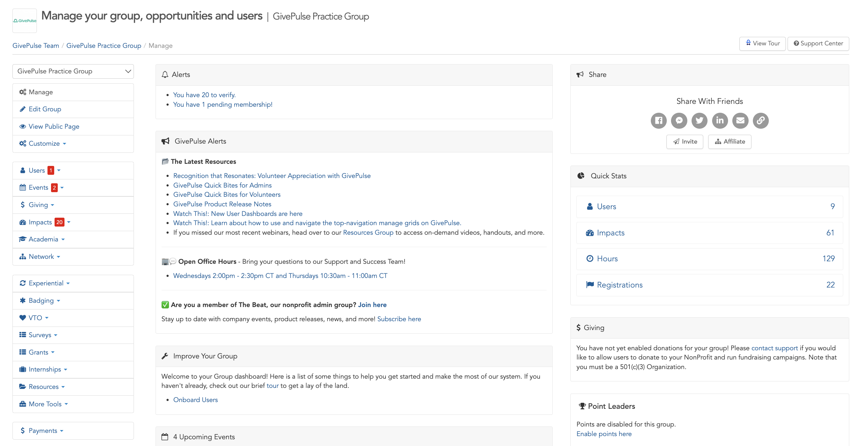Go to GivePulse Practice Group breadcrumb link

pyautogui.click(x=104, y=46)
